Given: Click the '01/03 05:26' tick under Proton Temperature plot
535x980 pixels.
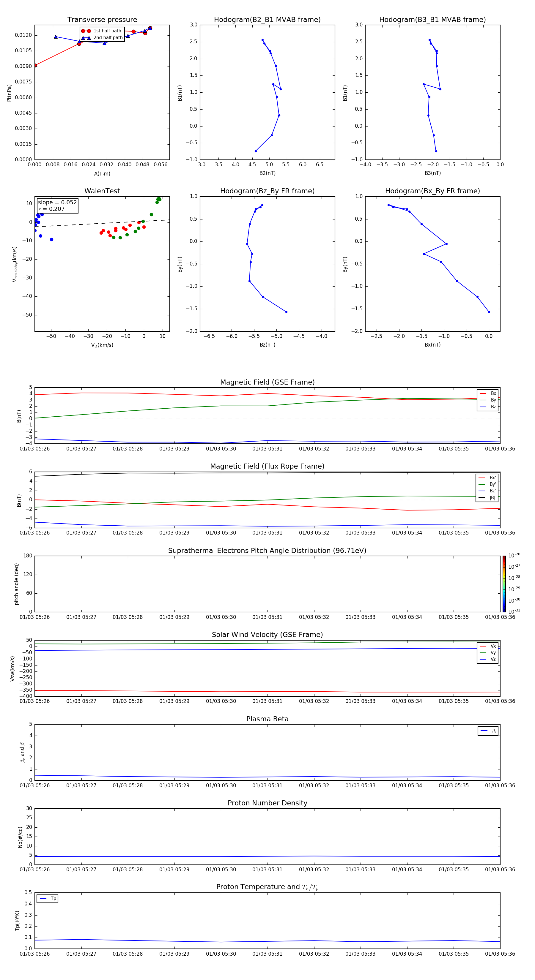Looking at the screenshot, I should click(35, 954).
